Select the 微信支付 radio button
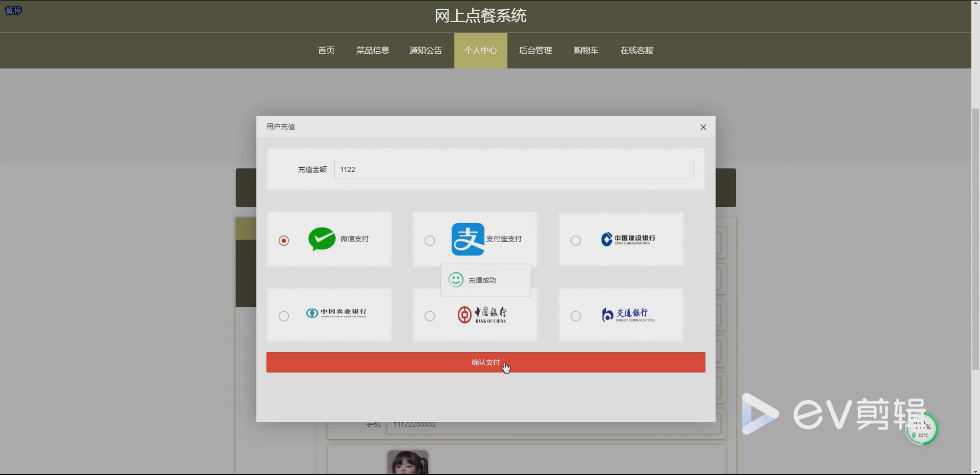This screenshot has width=980, height=475. [x=284, y=241]
